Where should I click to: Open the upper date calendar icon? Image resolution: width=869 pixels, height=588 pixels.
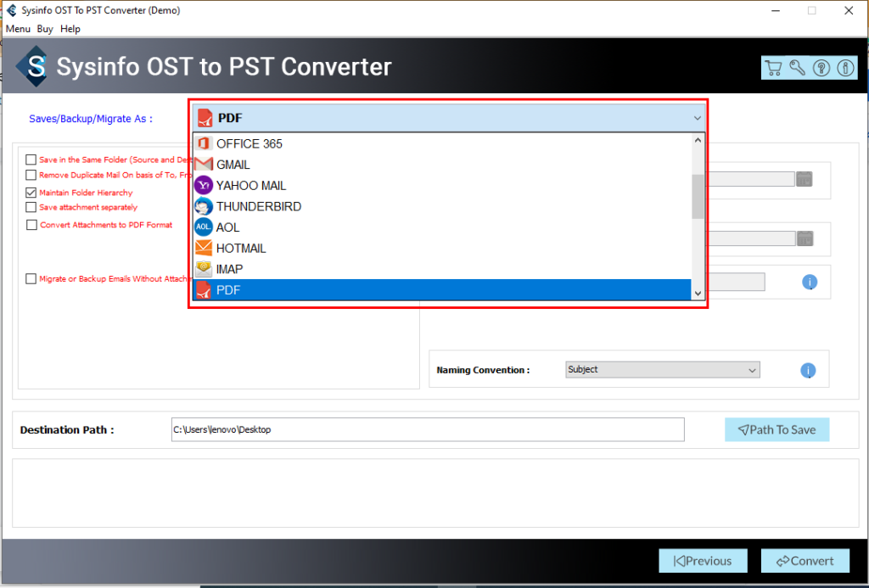tap(805, 179)
